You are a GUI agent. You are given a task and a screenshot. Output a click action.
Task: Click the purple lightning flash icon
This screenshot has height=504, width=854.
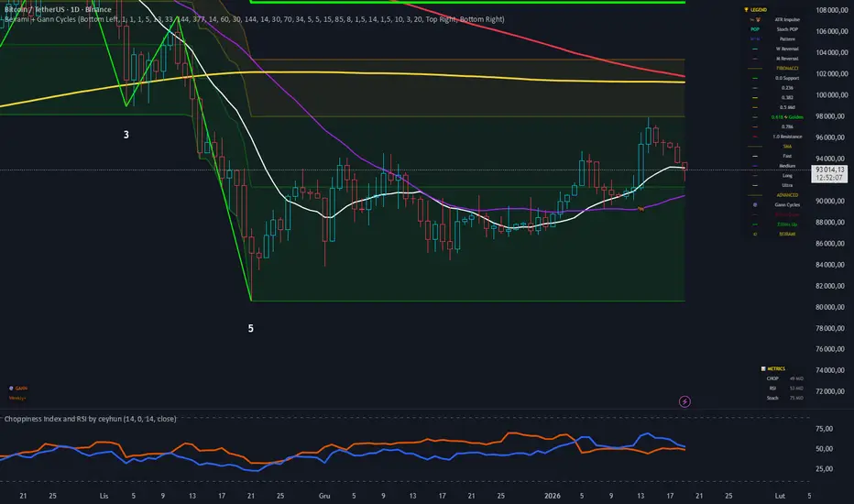click(x=684, y=401)
